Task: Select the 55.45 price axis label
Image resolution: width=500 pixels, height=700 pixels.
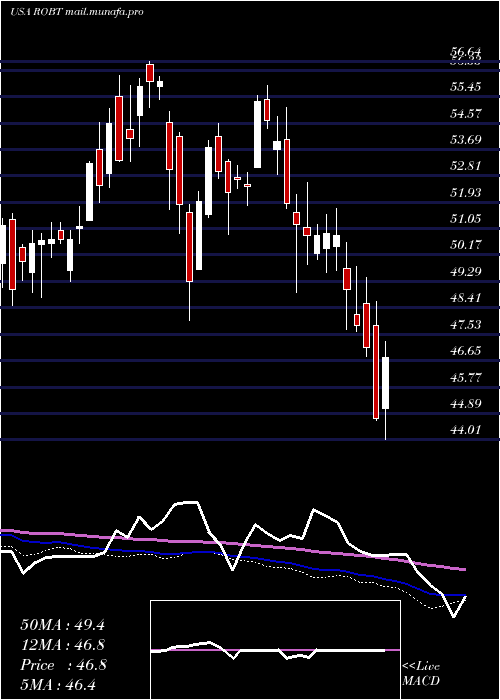Action: (466, 87)
